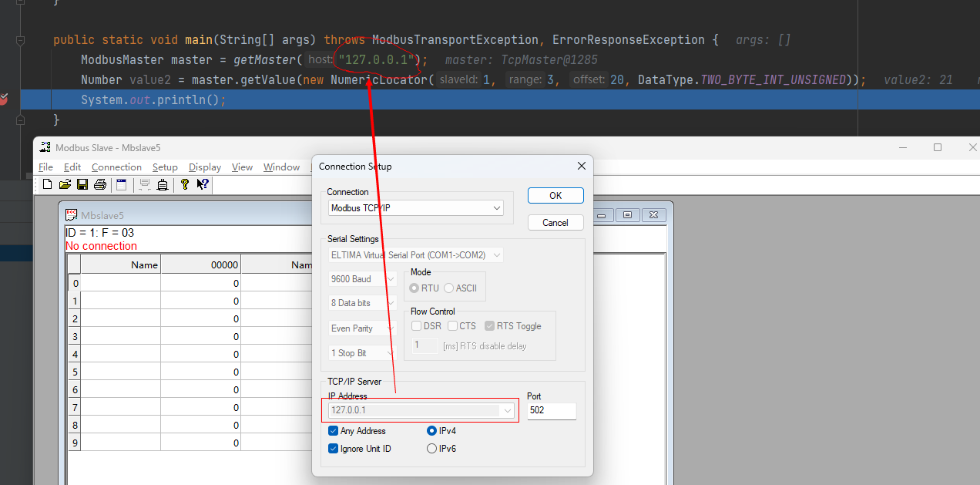Viewport: 980px width, 485px height.
Task: Open the Even Parity dropdown
Action: 363,328
